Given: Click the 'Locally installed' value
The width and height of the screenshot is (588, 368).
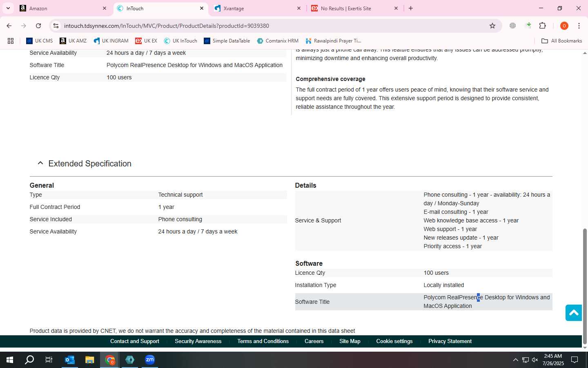Looking at the screenshot, I should pyautogui.click(x=443, y=285).
